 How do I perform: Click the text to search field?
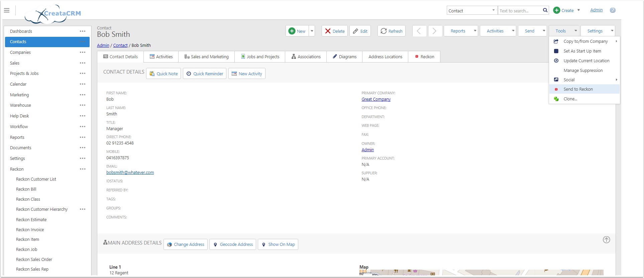tap(519, 11)
